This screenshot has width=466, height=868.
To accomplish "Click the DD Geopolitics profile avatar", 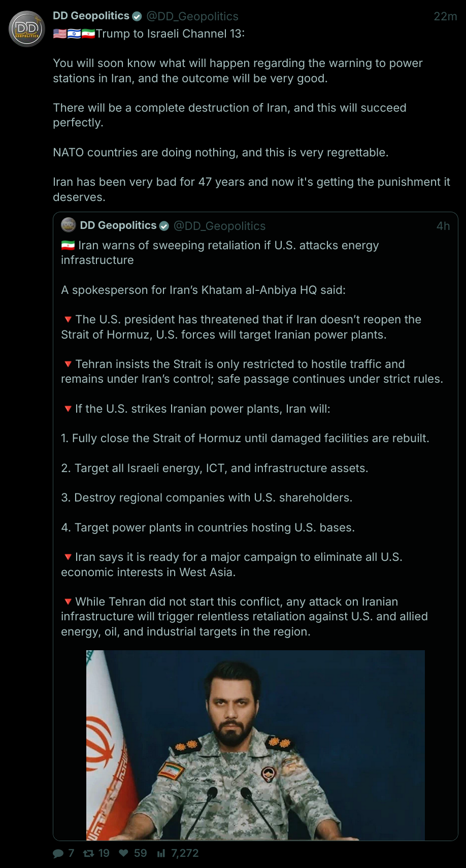I will coord(27,28).
